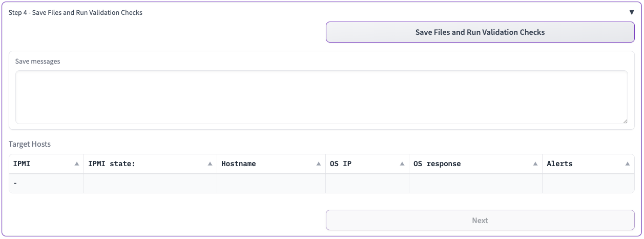Click the Alerts column sort arrow
The width and height of the screenshot is (644, 239).
(x=628, y=164)
